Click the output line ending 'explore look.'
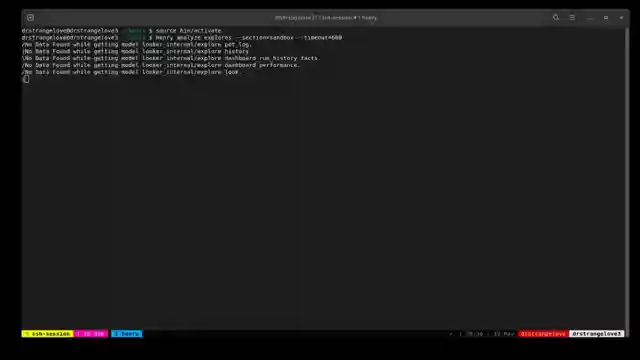Image resolution: width=640 pixels, height=360 pixels. tap(132, 72)
